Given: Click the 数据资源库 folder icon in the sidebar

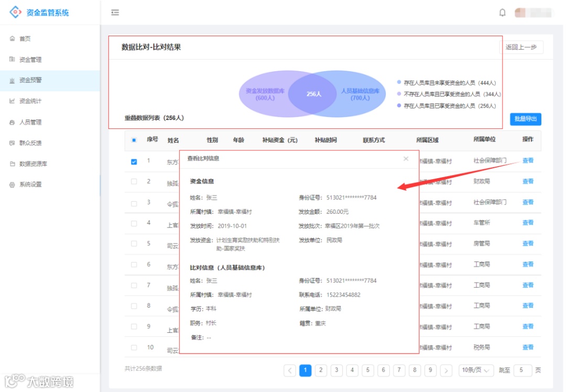Looking at the screenshot, I should coord(12,164).
